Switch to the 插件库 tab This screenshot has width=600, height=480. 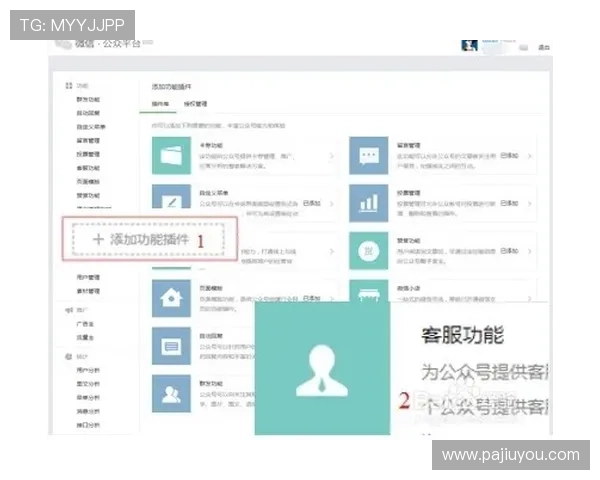(160, 104)
